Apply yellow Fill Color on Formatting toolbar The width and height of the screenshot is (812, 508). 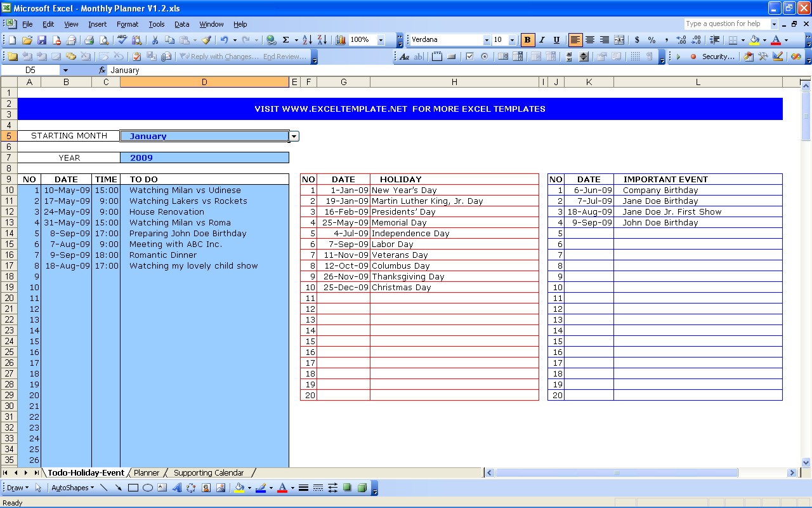tap(754, 40)
